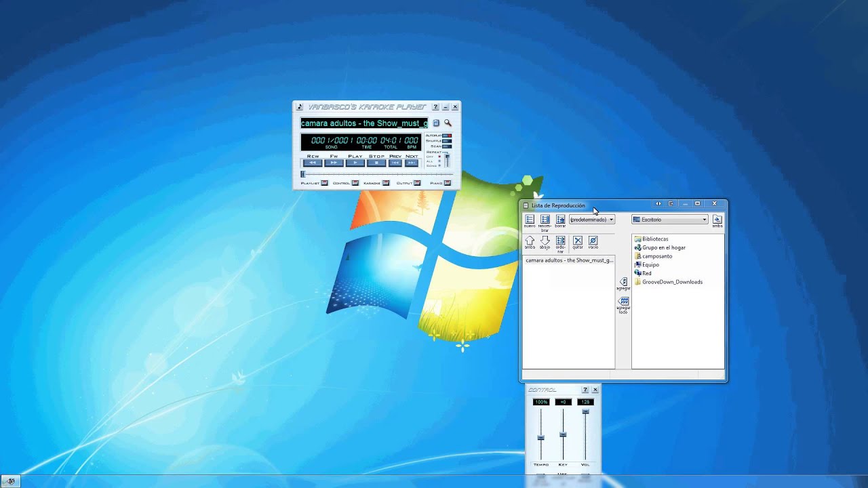
Task: Toggle the Control window button
Action: coord(355,183)
